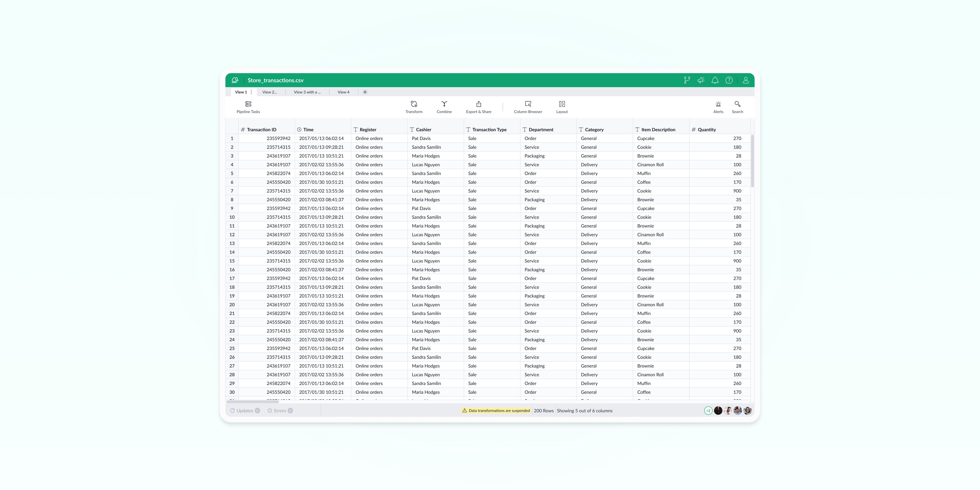Select the View 1 tab
This screenshot has height=490, width=980.
pyautogui.click(x=241, y=92)
